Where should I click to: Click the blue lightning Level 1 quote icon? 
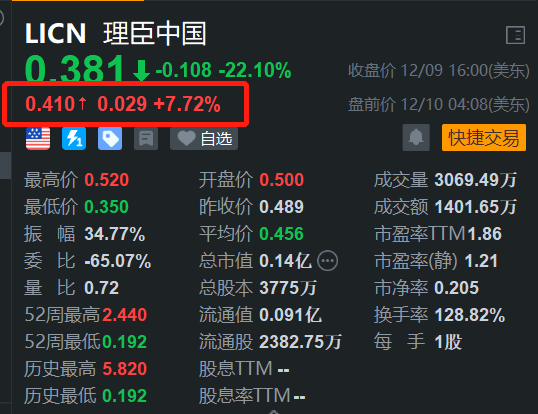coord(74,138)
